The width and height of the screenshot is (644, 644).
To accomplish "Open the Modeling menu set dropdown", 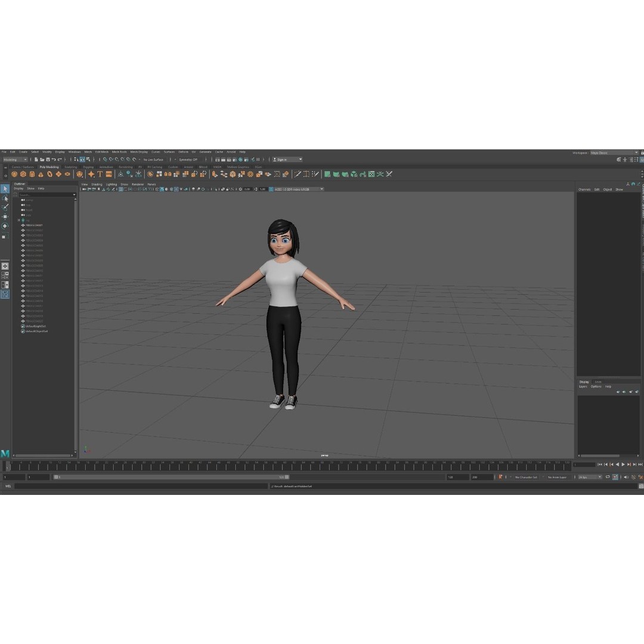I will pyautogui.click(x=15, y=159).
